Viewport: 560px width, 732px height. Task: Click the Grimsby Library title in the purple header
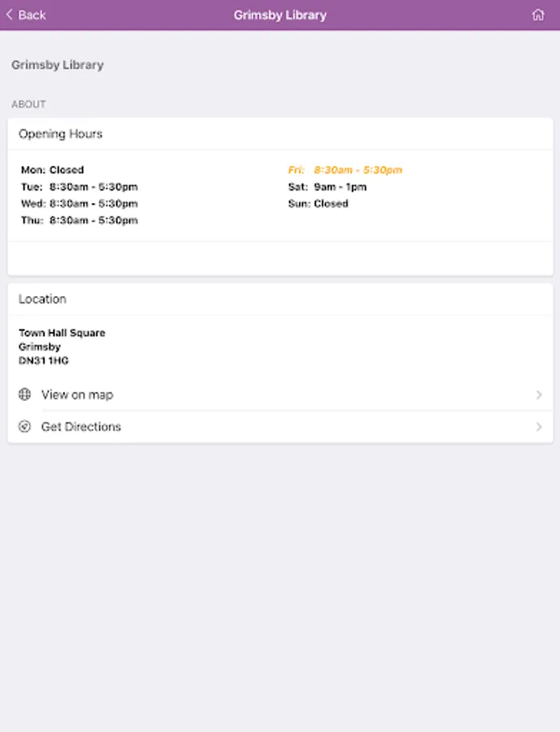tap(280, 15)
